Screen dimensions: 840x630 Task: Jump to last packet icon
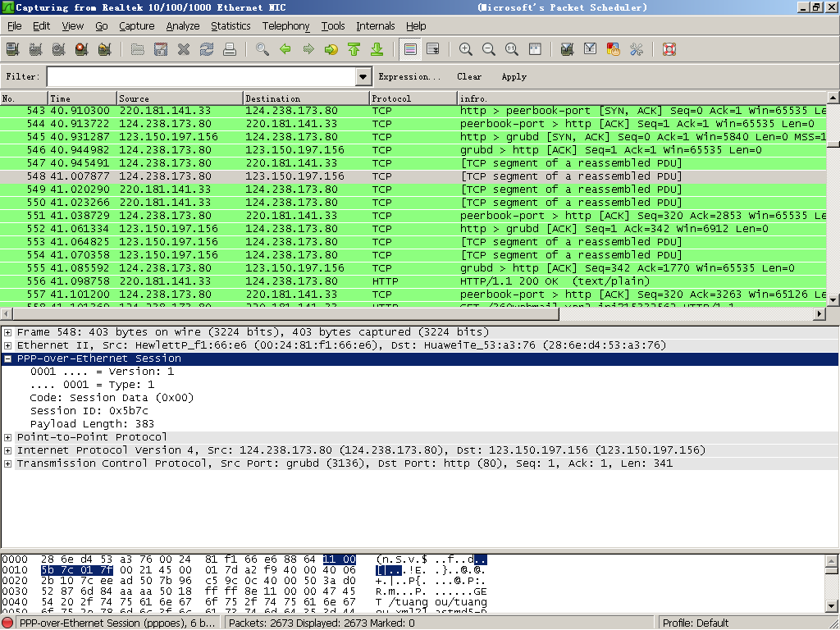(x=377, y=49)
